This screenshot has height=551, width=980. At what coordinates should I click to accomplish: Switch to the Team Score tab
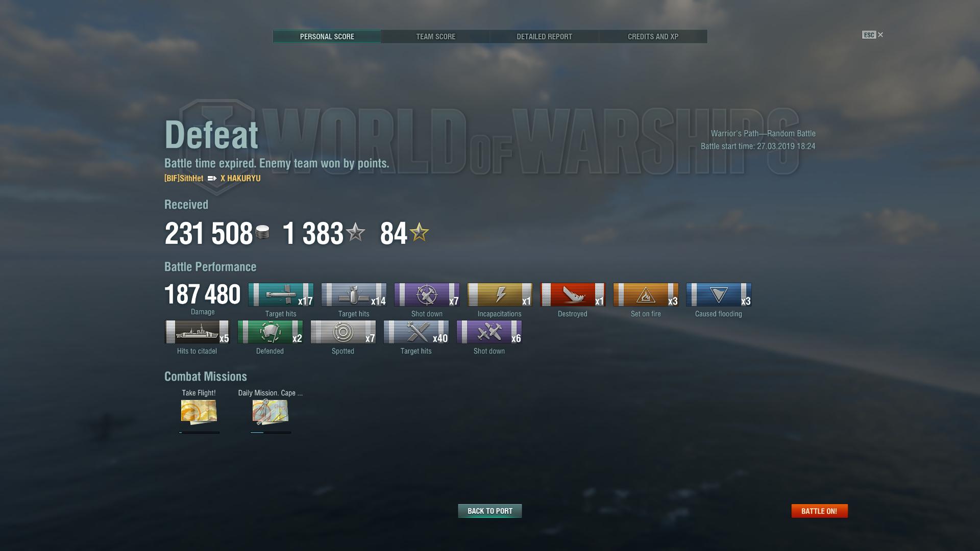[x=435, y=37]
